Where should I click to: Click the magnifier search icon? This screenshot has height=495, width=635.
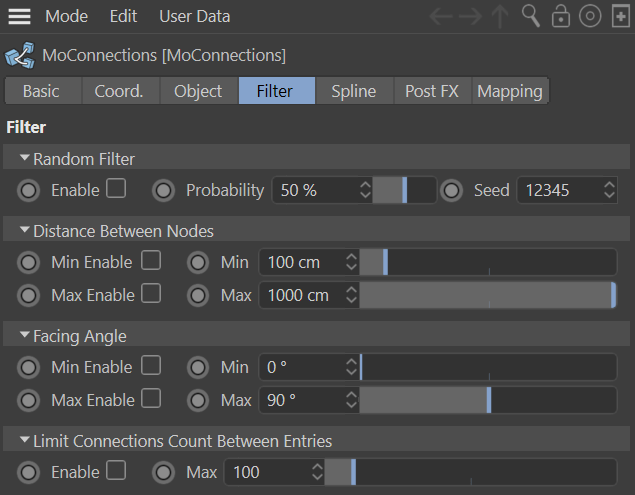tap(531, 17)
